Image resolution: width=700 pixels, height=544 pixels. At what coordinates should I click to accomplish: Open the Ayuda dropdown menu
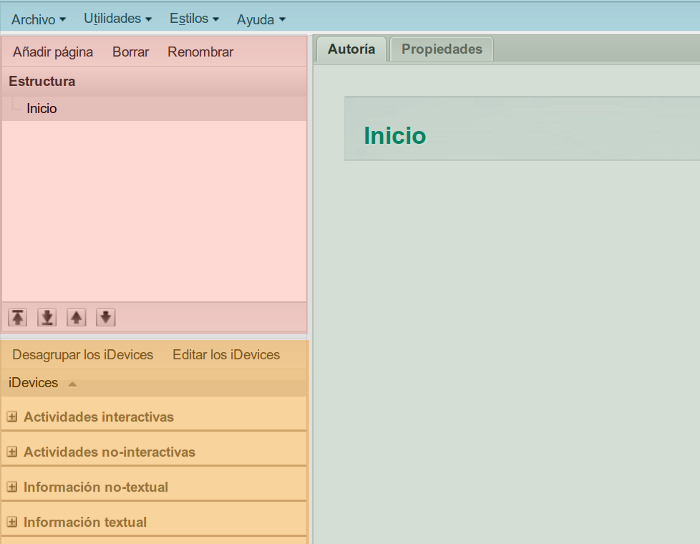pos(260,19)
